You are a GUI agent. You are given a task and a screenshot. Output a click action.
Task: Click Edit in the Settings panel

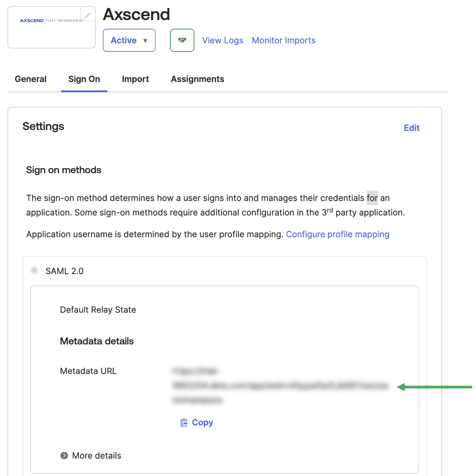pos(412,128)
